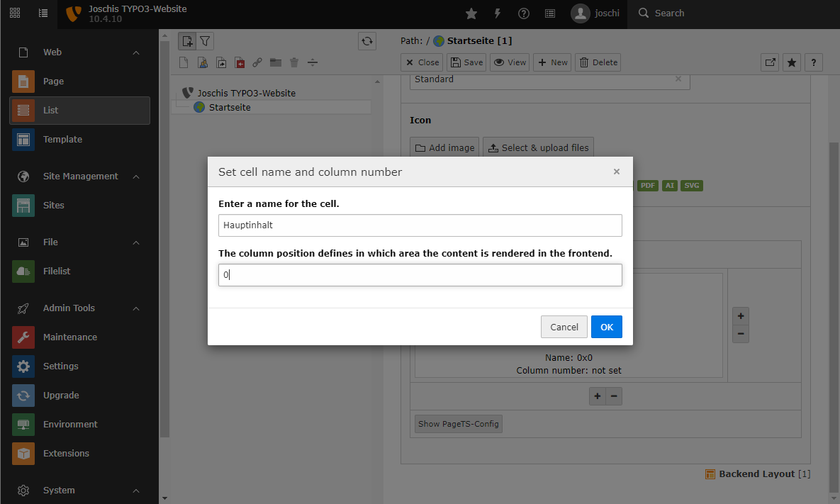Click the help question mark icon in top bar
This screenshot has width=840, height=504.
coord(524,13)
